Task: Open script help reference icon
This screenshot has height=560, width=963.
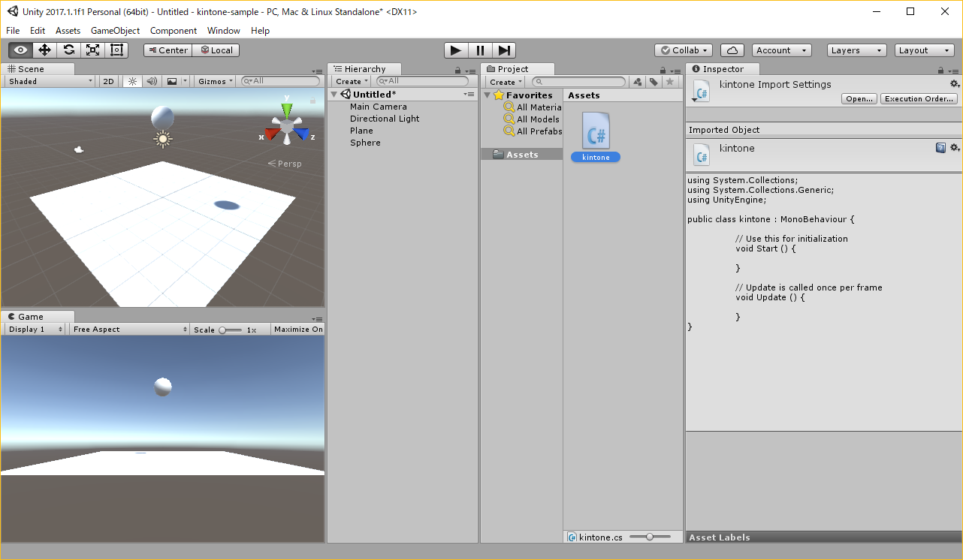Action: (940, 148)
